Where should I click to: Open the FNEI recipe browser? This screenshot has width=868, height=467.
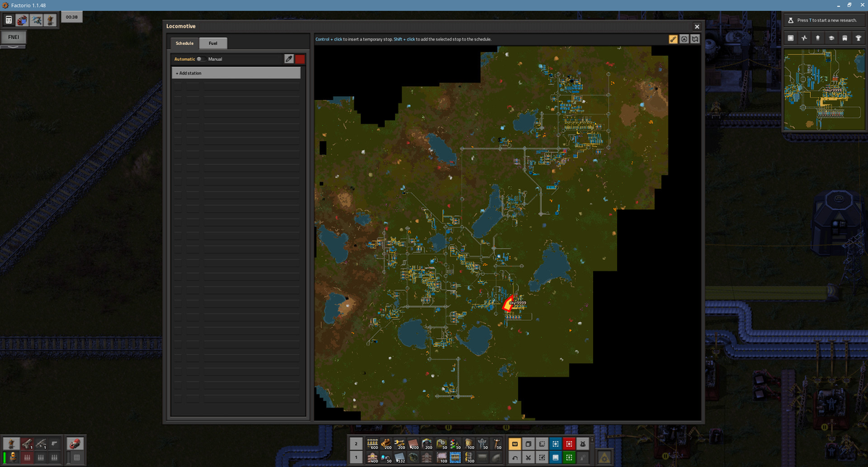(x=13, y=36)
